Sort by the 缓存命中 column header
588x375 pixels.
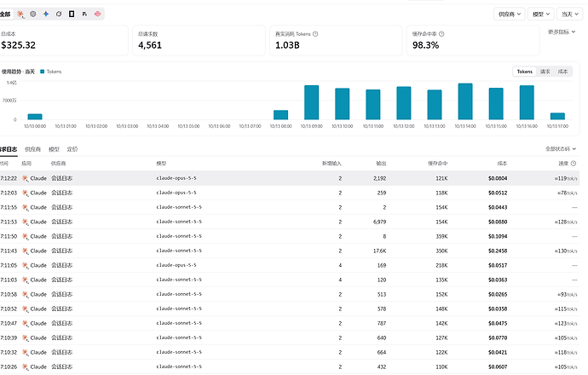point(437,164)
